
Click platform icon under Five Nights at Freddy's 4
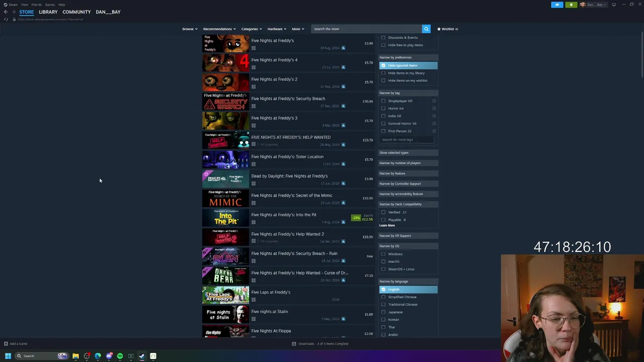point(254,67)
